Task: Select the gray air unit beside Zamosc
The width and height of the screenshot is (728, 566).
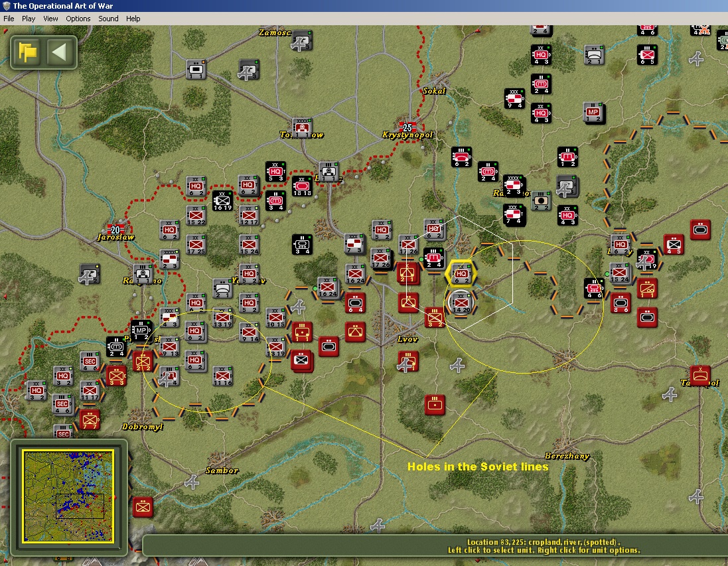Action: point(302,41)
